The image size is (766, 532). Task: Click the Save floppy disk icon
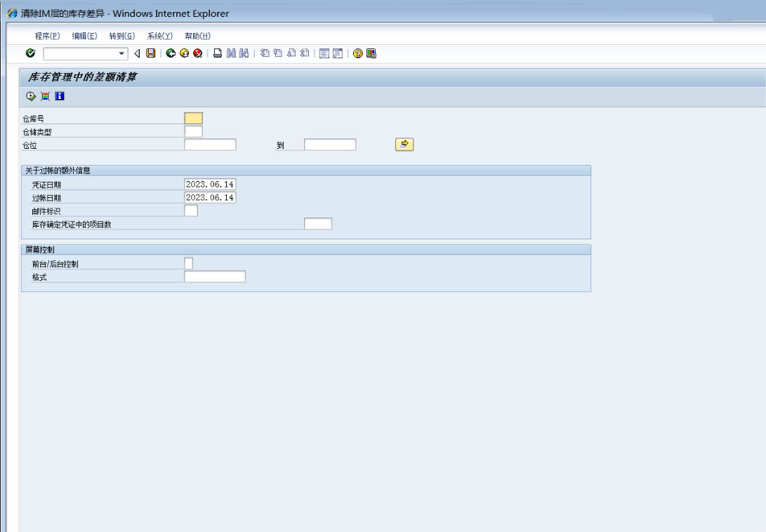[150, 53]
